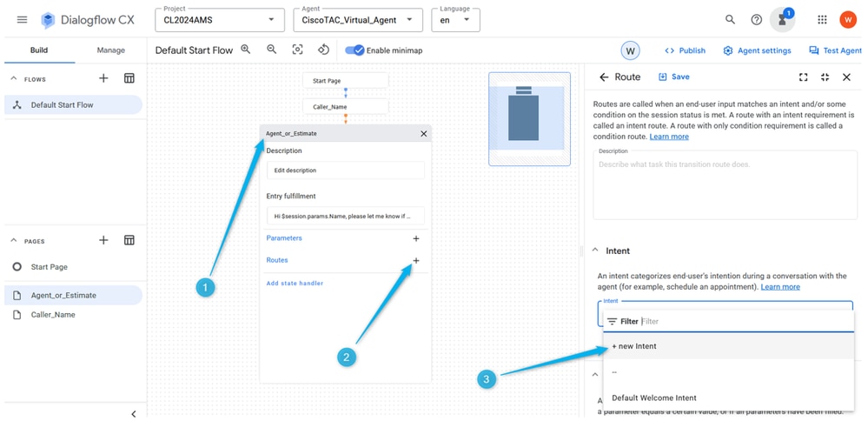Click the circled W collaborator avatar

click(630, 50)
